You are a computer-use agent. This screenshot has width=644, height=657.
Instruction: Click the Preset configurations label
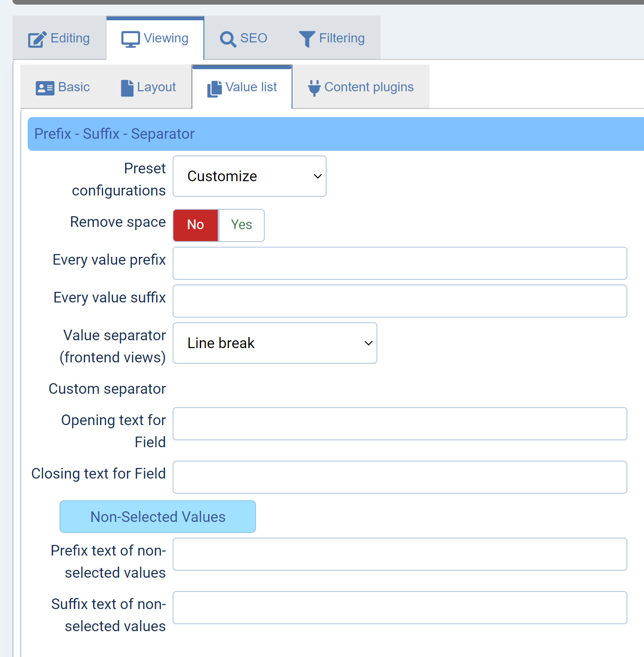[119, 179]
